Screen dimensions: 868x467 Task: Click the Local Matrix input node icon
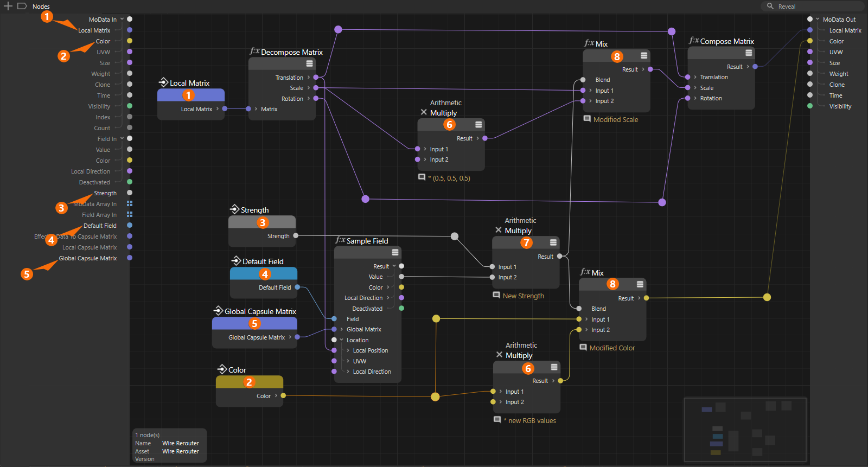click(163, 82)
